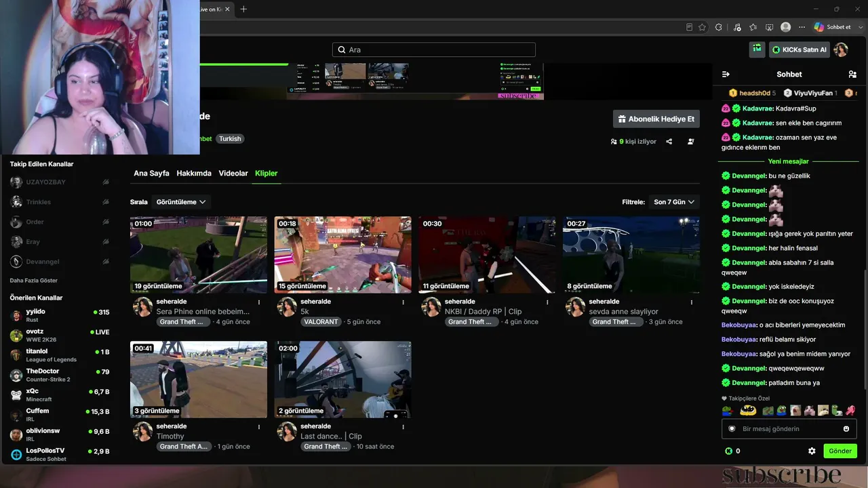Collapse the Sohbet chat panel with arrow icon
This screenshot has width=868, height=488.
click(x=726, y=75)
